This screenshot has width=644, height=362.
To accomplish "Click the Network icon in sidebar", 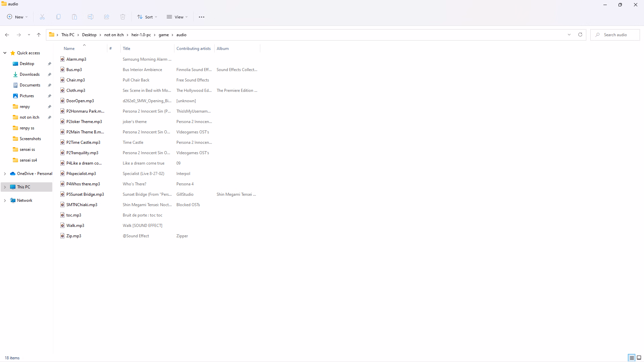I will 13,200.
